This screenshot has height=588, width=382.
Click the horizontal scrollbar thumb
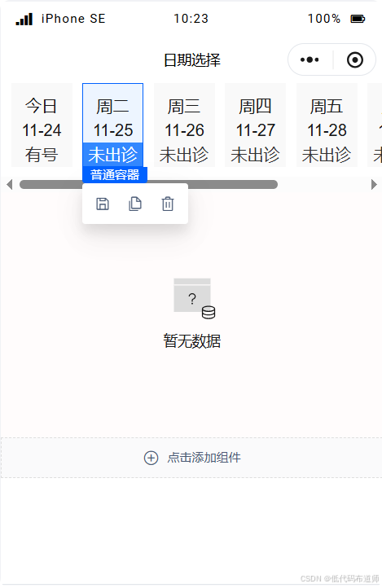pyautogui.click(x=148, y=185)
